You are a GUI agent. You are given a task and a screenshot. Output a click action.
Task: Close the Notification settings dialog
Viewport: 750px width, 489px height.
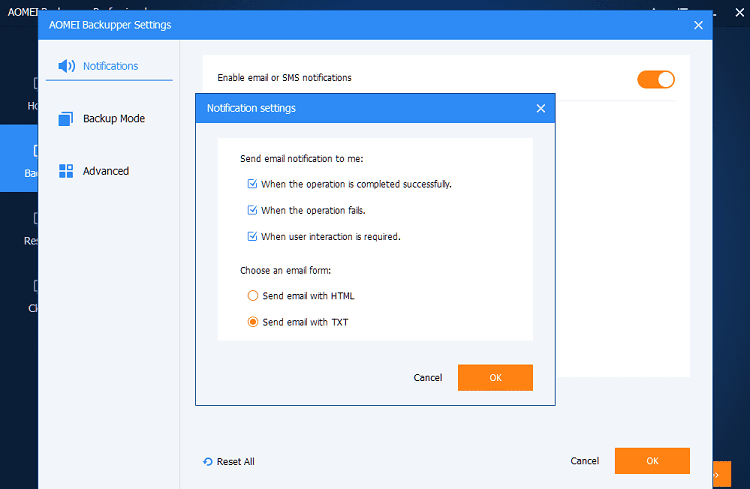point(540,109)
